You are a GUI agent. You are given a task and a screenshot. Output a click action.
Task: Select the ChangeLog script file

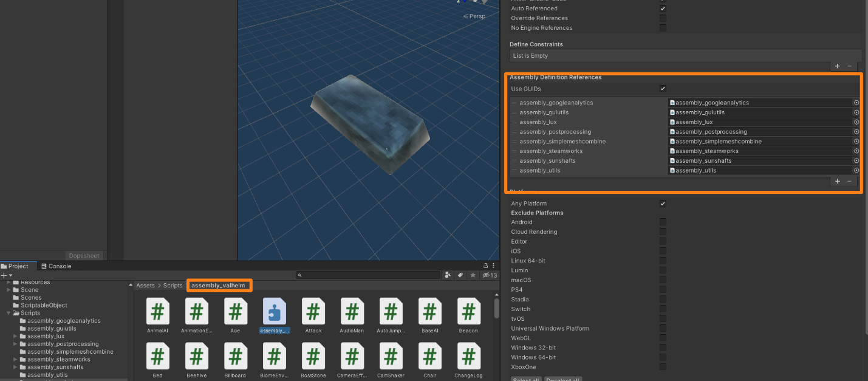coord(468,360)
